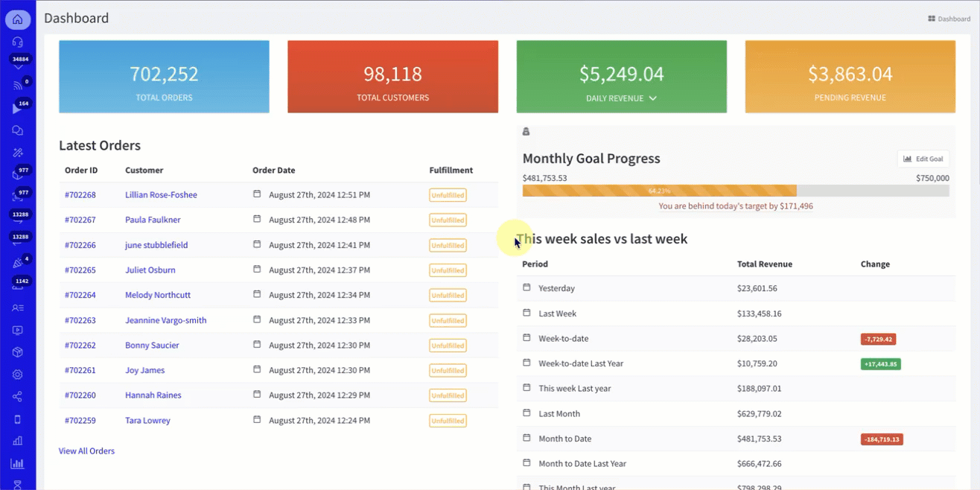Click the Unfulfilled badge for Paula Faulkner
980x490 pixels.
(x=448, y=220)
